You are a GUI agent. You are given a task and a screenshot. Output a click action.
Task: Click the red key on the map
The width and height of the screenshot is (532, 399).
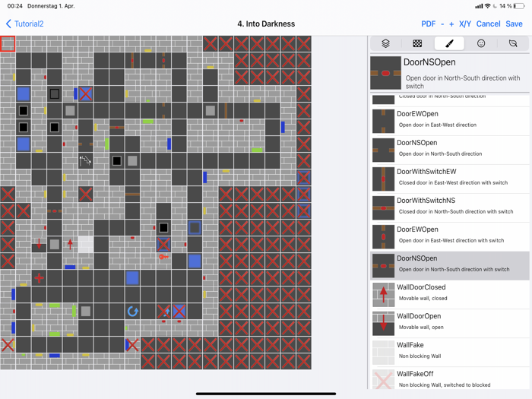[x=163, y=257]
